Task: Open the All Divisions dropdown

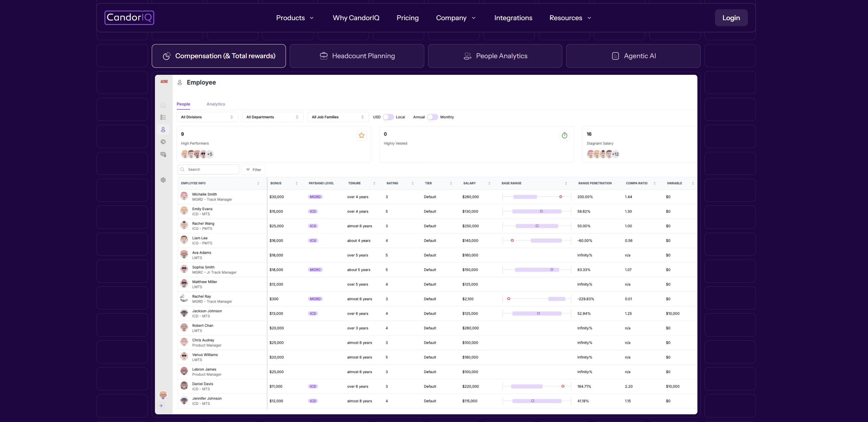Action: pos(207,117)
